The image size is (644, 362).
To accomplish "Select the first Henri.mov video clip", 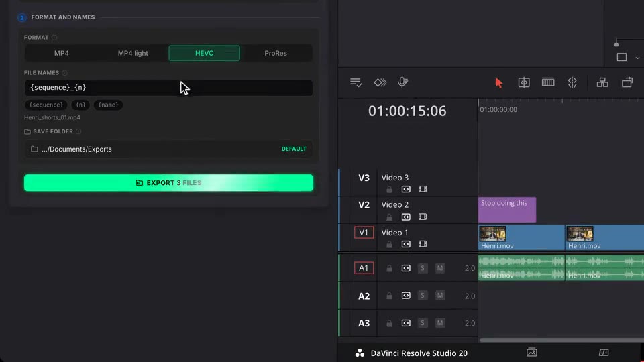I will 522,237.
